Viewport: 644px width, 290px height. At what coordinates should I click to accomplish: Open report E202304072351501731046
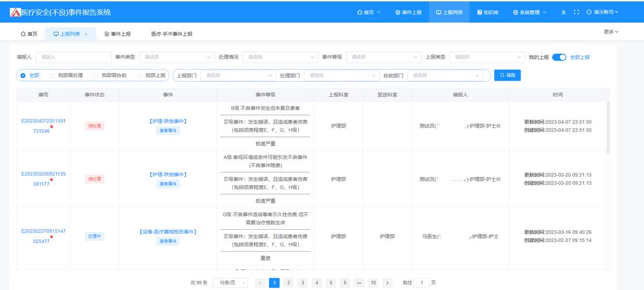(x=43, y=126)
